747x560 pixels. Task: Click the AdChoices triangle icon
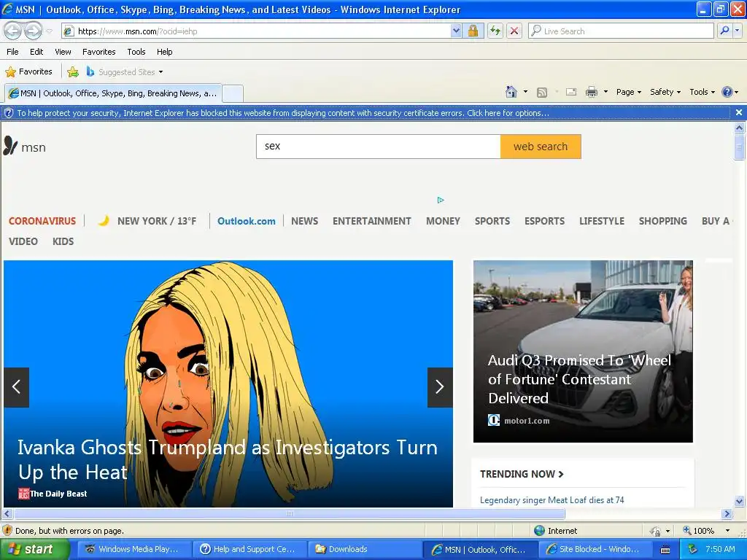click(441, 200)
